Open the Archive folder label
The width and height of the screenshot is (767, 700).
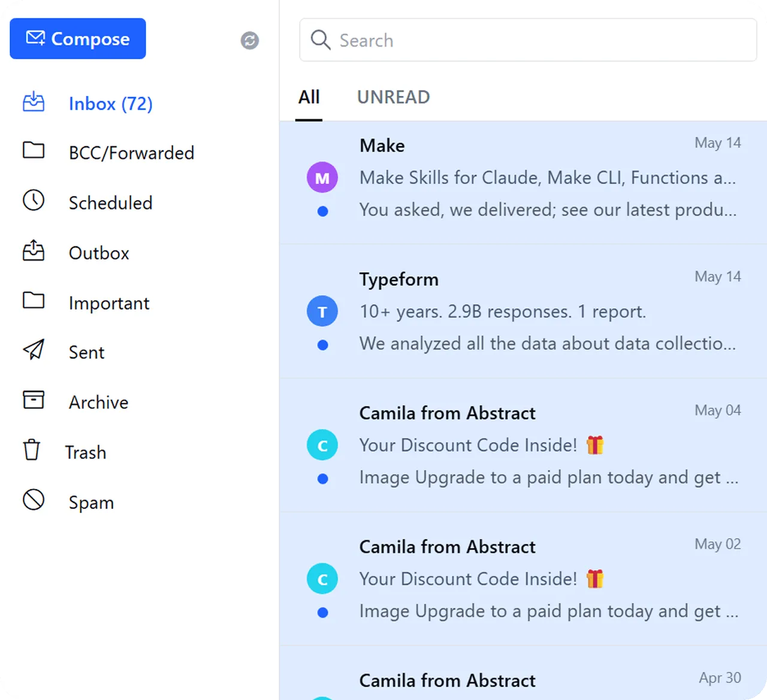point(99,402)
